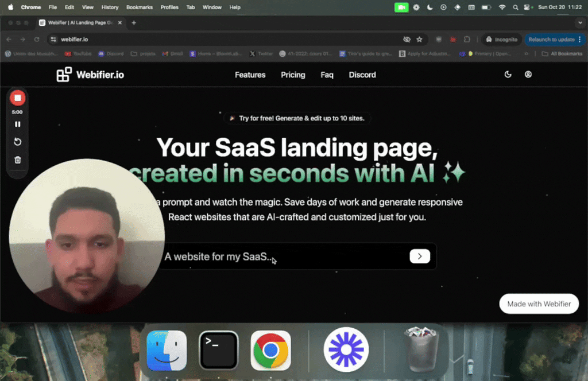The image size is (588, 381).
Task: Open the user account icon
Action: tap(528, 75)
